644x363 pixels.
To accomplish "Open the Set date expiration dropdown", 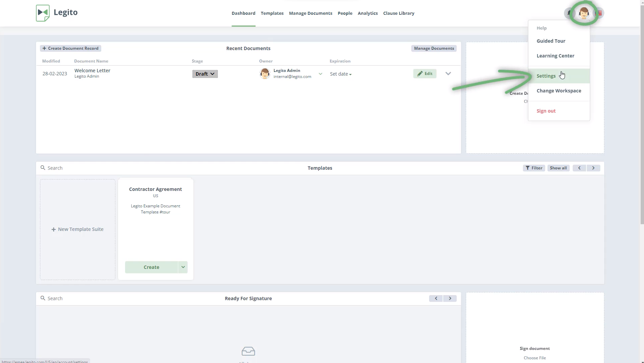I will click(x=340, y=74).
